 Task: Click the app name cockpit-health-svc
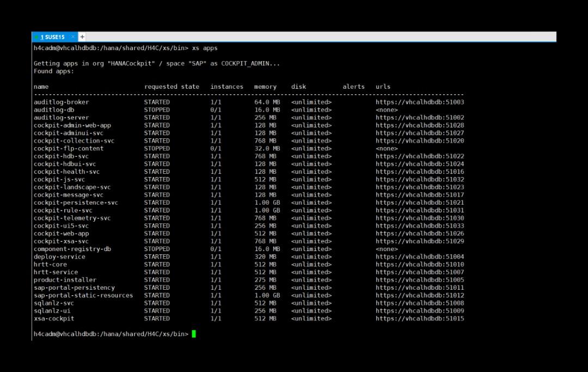point(67,172)
